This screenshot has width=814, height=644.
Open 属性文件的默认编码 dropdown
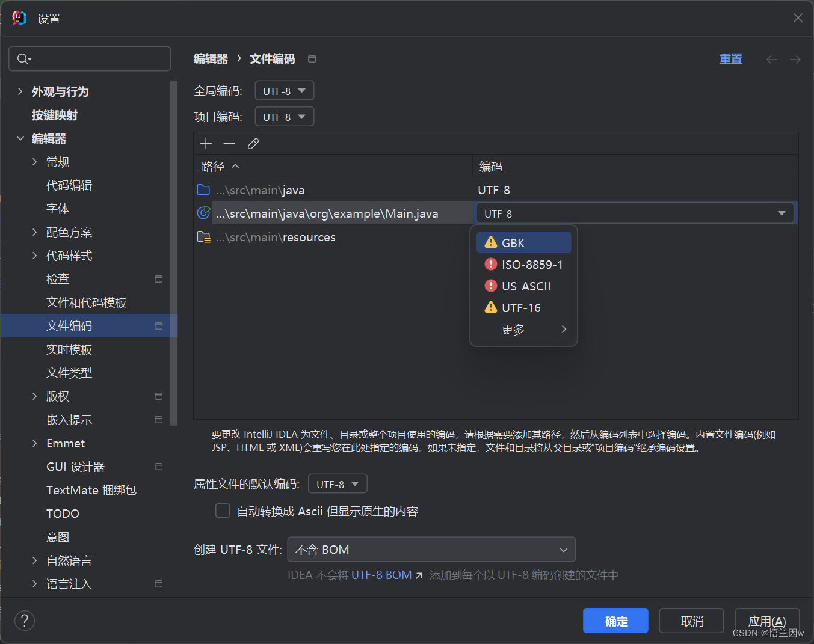coord(338,484)
